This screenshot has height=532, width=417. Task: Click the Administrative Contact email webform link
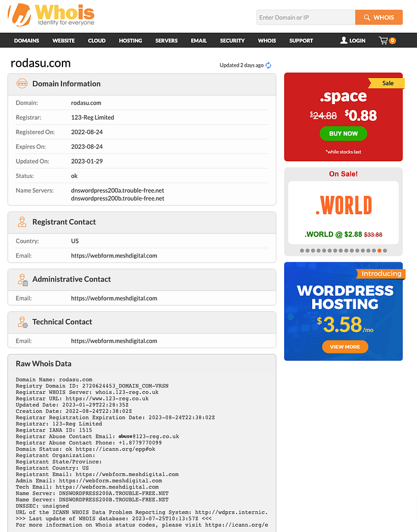(x=114, y=298)
